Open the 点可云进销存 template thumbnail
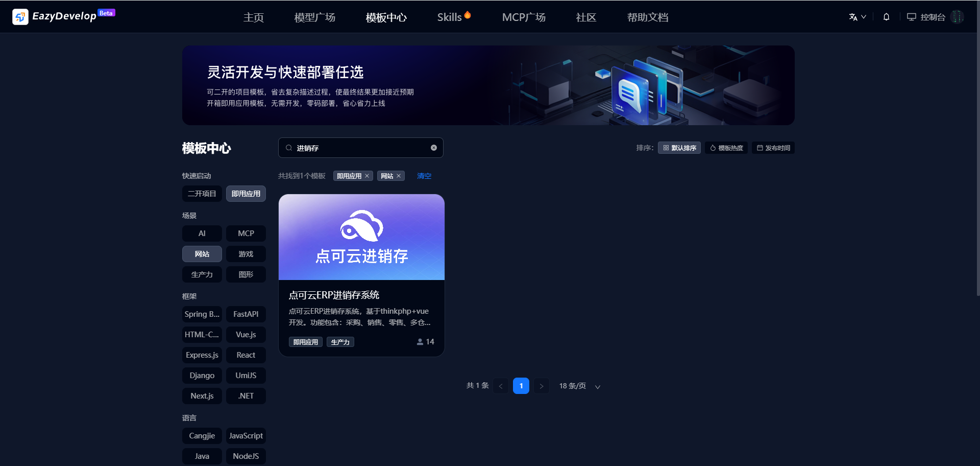980x466 pixels. coord(361,237)
